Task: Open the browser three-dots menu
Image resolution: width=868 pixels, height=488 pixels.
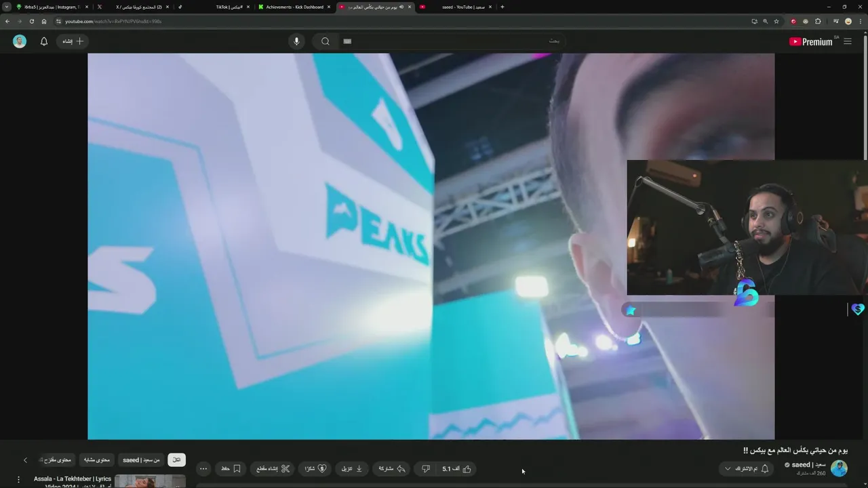Action: (860, 21)
